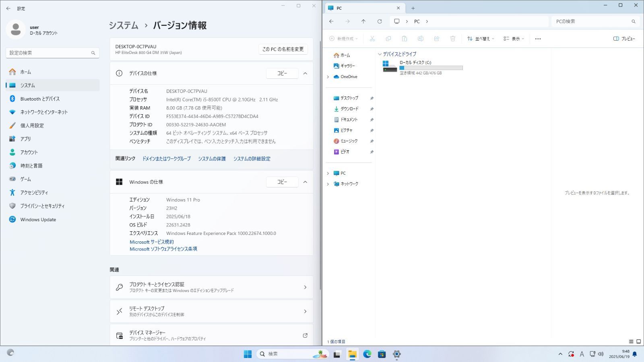This screenshot has width=644, height=362.
Task: Expand the Network node in Explorer tree
Action: [x=328, y=184]
